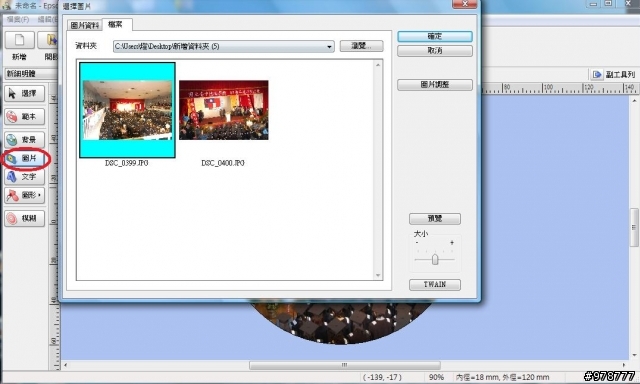This screenshot has height=384, width=640.
Task: Click the minus end of the size slider
Action: [417, 243]
